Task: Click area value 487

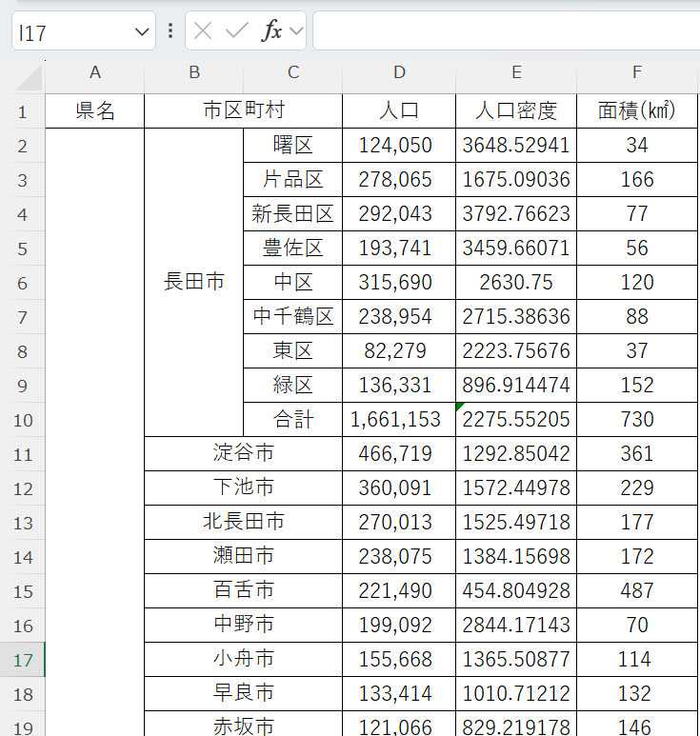Action: point(637,590)
